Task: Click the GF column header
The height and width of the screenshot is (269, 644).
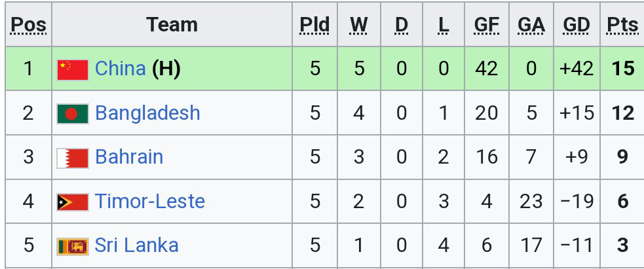Action: [x=486, y=25]
